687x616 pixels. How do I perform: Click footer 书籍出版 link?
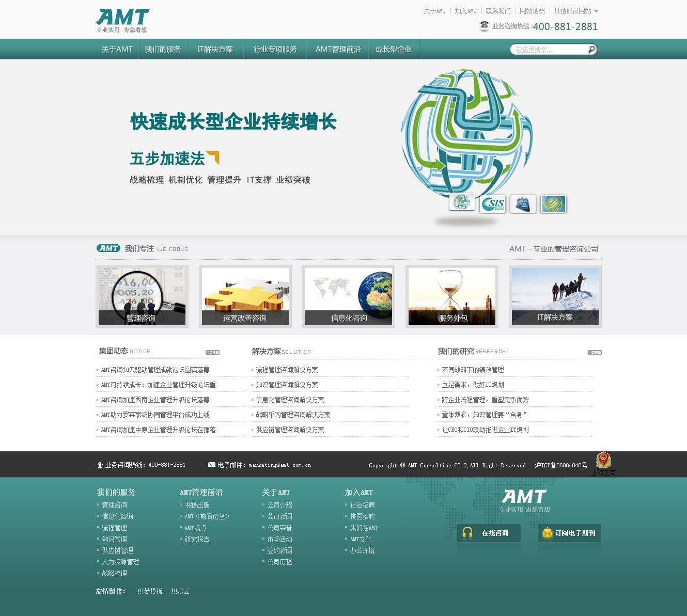(197, 505)
